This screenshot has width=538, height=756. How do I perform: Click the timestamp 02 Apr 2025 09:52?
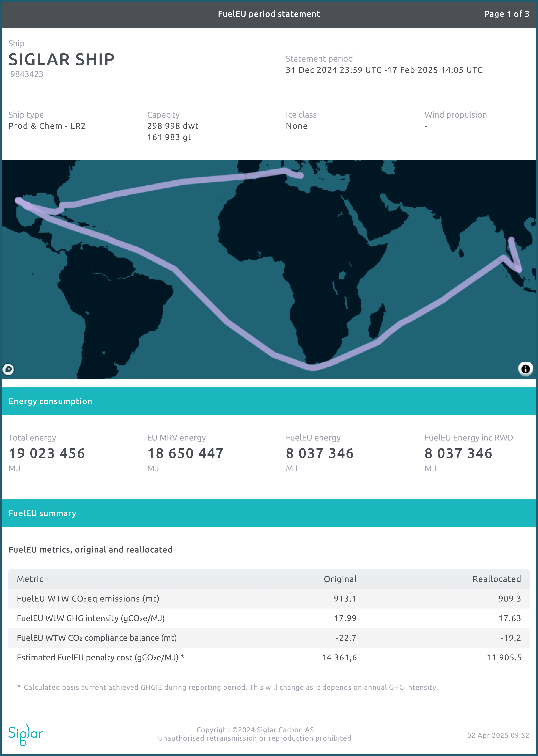pos(498,735)
